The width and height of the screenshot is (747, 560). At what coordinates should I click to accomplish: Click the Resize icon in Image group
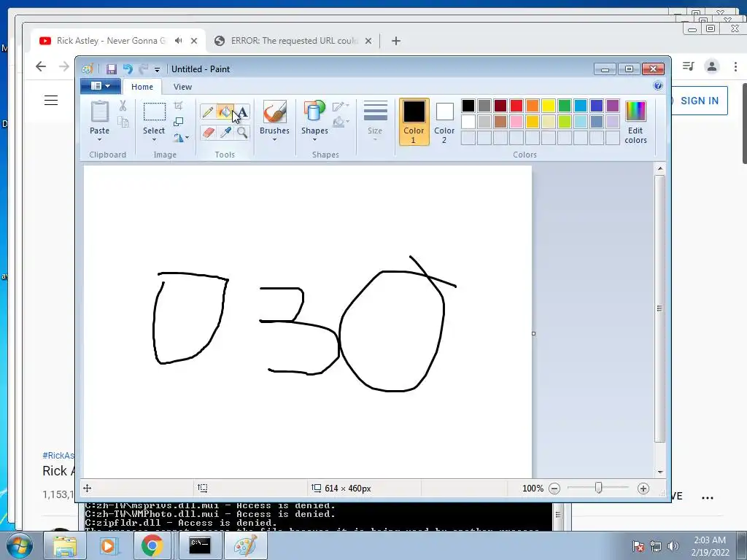click(179, 122)
